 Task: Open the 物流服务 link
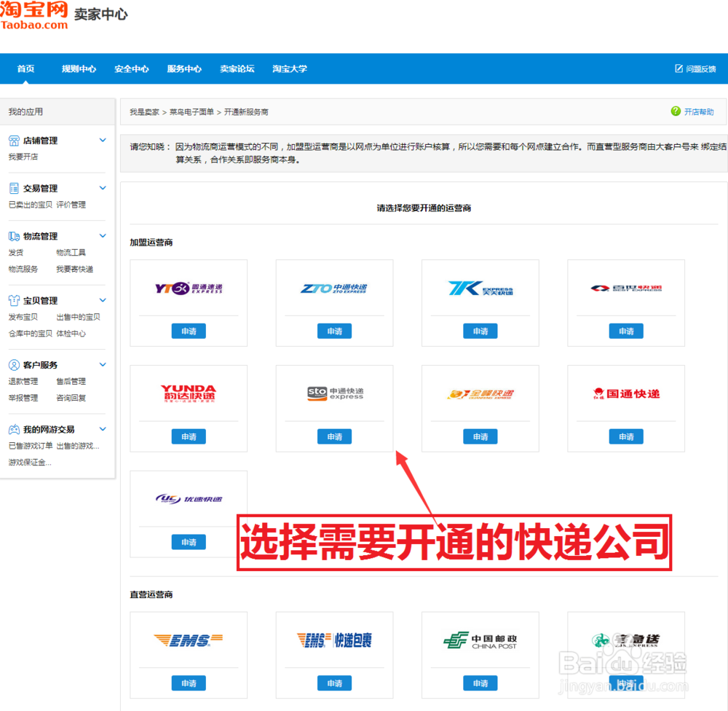coord(23,269)
